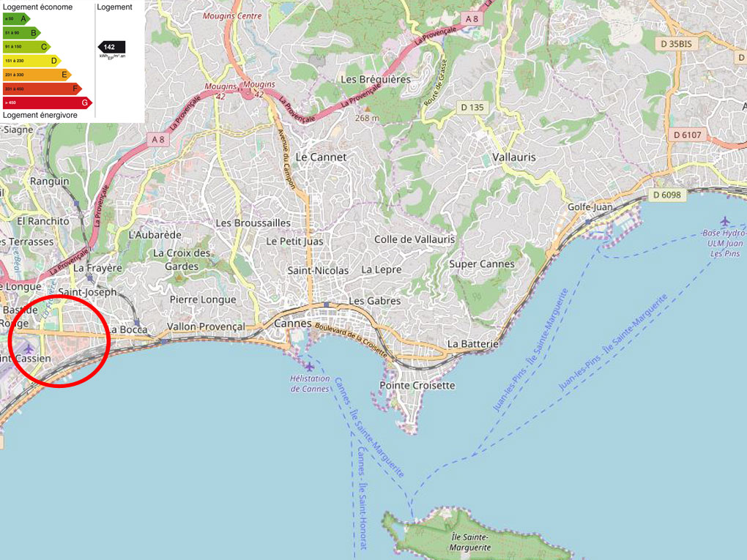The width and height of the screenshot is (747, 560).
Task: Click the red class G energy bar
Action: pyautogui.click(x=47, y=103)
